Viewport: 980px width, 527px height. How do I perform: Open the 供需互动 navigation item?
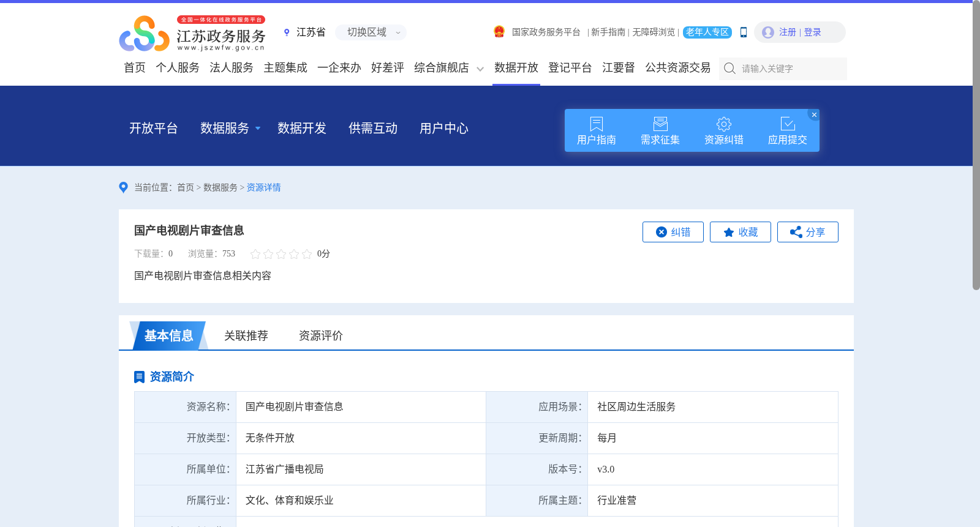tap(373, 129)
